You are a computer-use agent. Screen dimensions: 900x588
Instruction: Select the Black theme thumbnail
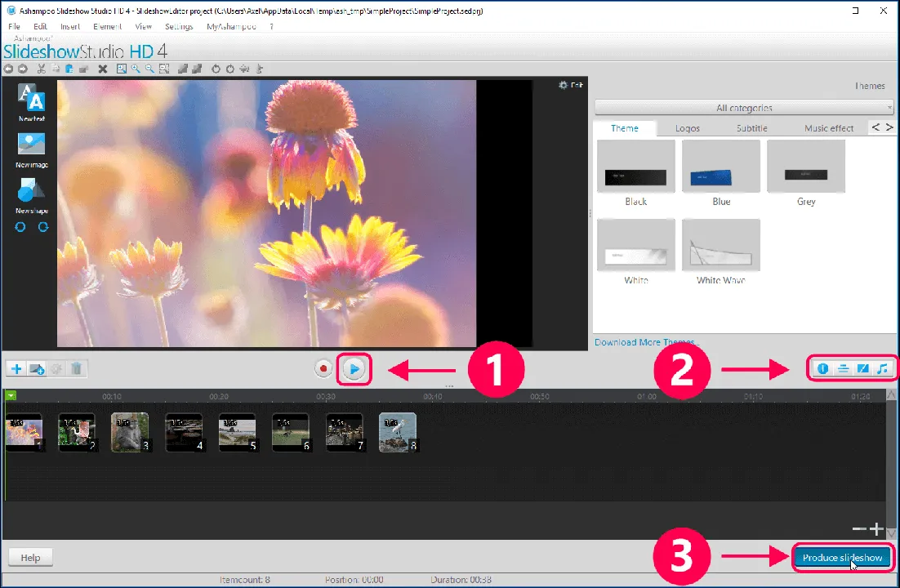(636, 166)
